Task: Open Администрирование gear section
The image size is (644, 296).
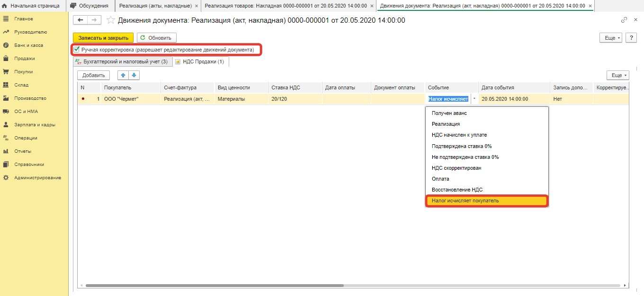Action: [37, 178]
